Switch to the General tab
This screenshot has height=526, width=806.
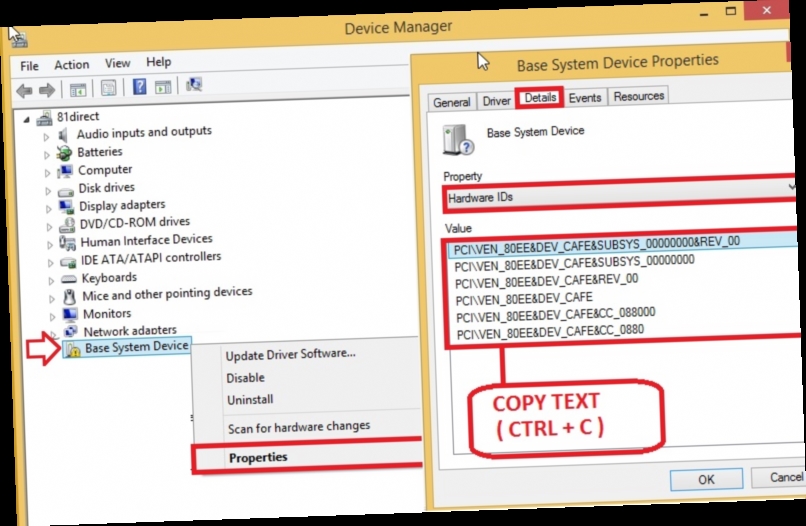point(452,102)
